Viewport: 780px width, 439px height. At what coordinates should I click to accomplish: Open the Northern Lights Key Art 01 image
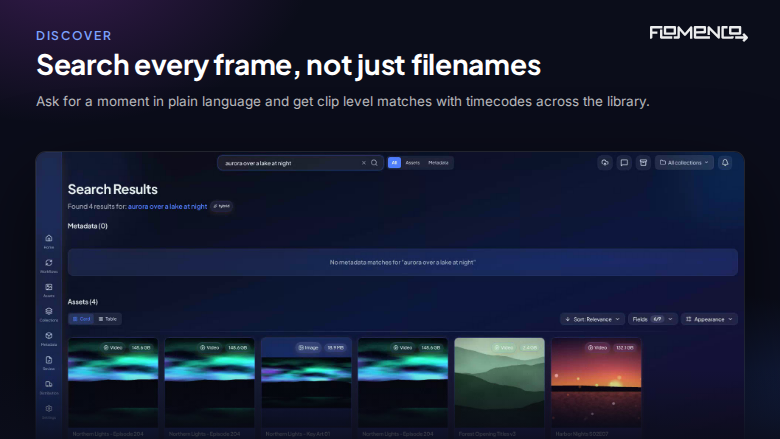tap(306, 382)
